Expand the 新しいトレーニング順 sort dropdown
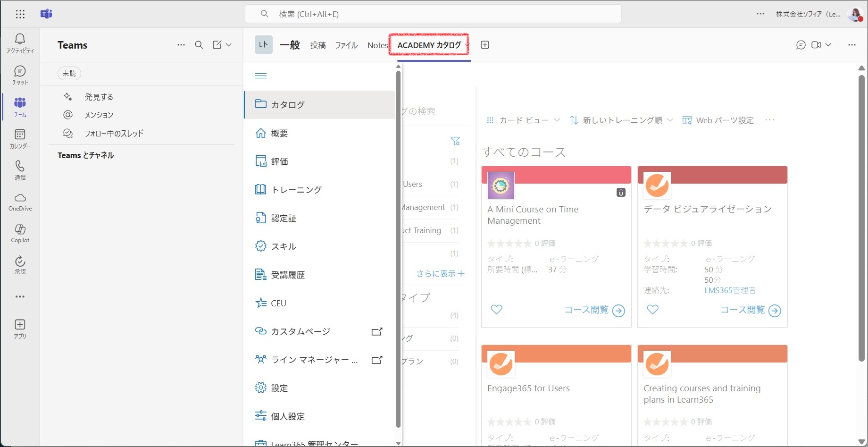This screenshot has width=868, height=447. (621, 120)
